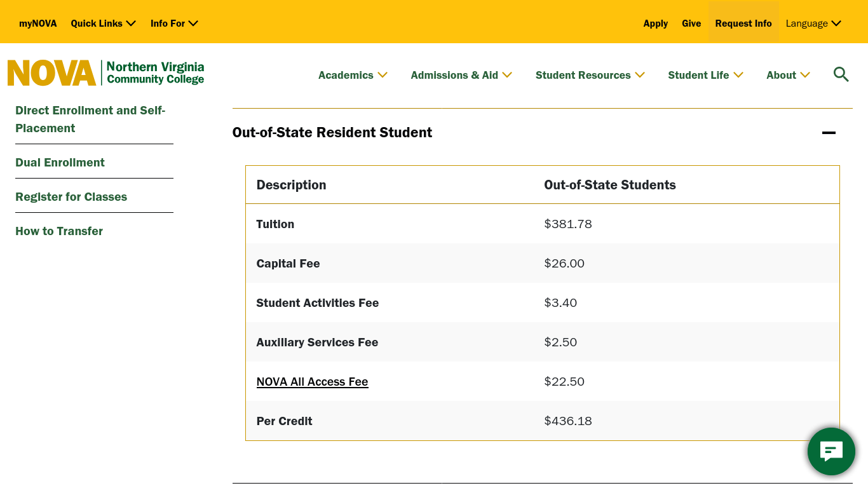This screenshot has height=488, width=868.
Task: Collapse section using the minus icon
Action: click(x=829, y=133)
